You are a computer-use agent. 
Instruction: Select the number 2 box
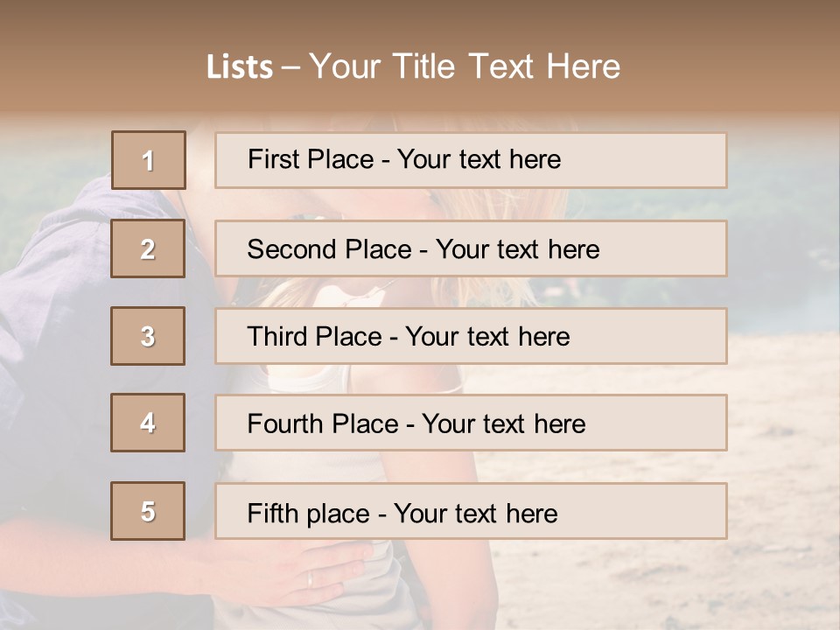pyautogui.click(x=148, y=248)
